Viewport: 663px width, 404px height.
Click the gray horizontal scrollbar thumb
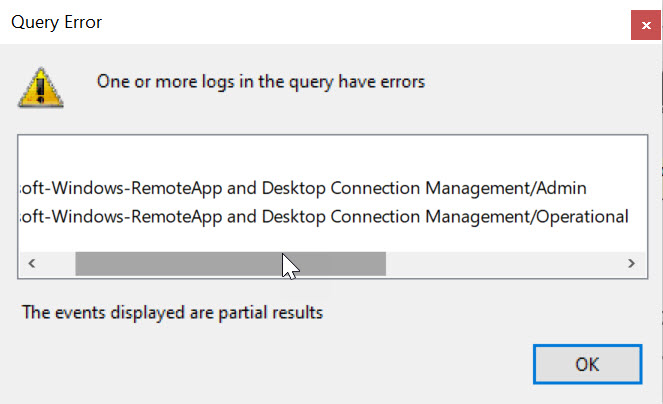click(x=230, y=263)
